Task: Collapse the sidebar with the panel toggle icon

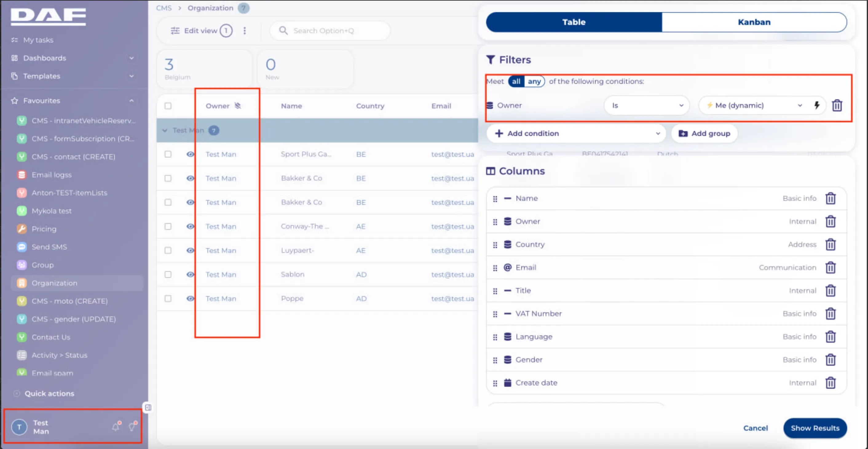Action: (x=148, y=407)
